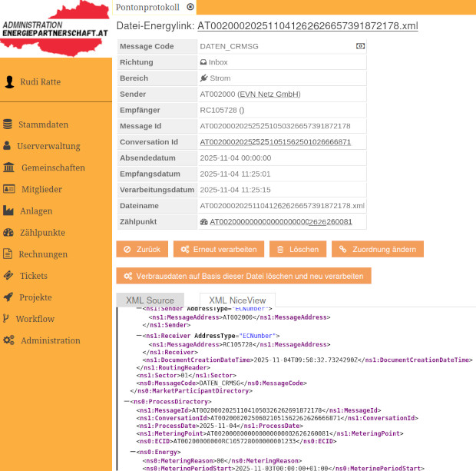
Task: Click the Userverwaltung person icon
Action: [8, 146]
